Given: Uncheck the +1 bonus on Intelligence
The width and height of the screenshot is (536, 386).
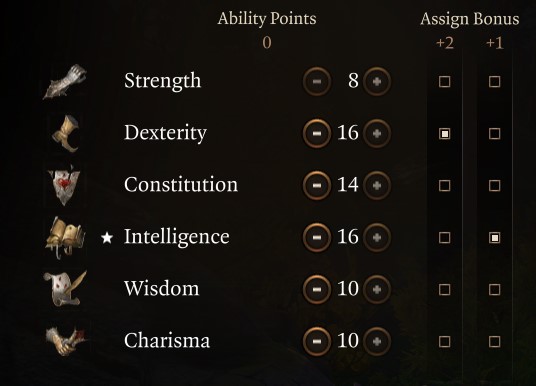Looking at the screenshot, I should 494,238.
